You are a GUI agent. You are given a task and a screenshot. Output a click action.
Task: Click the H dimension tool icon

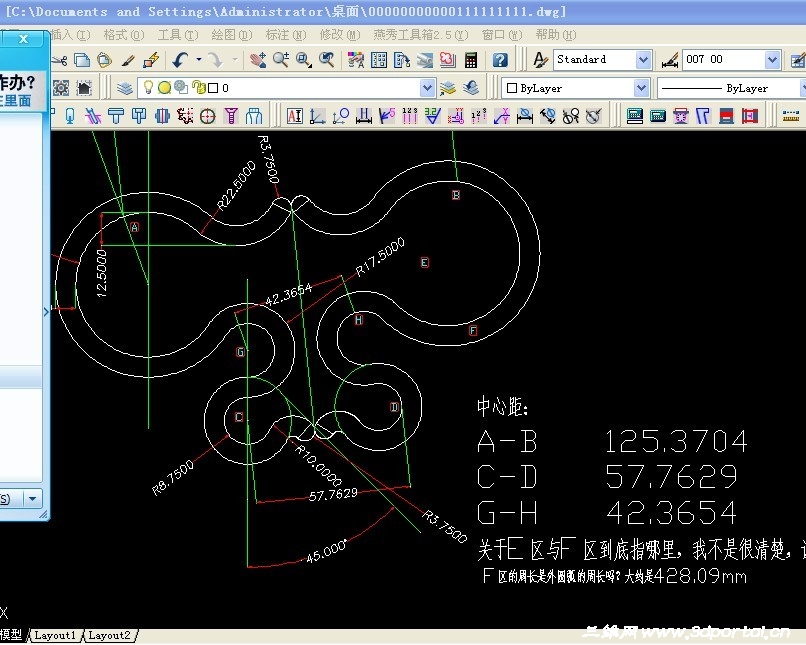pyautogui.click(x=363, y=116)
